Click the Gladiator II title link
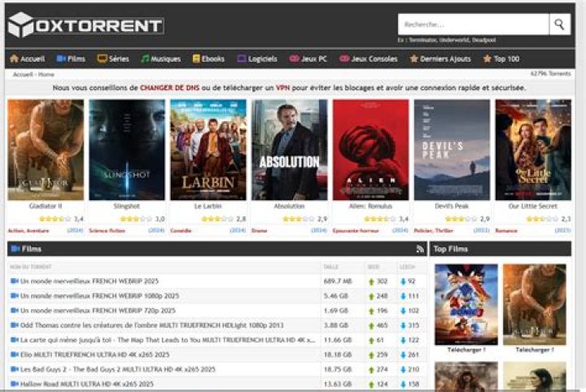Viewport: 586px width, 392px height. 46,206
